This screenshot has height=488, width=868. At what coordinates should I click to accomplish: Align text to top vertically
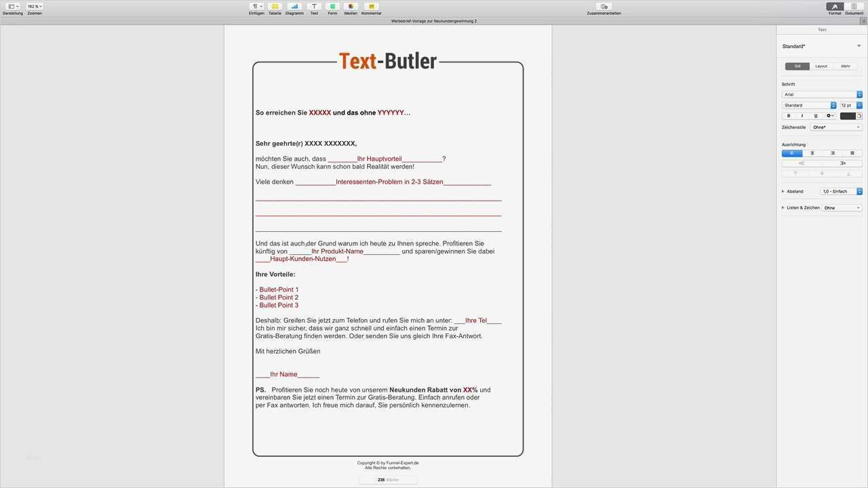click(795, 174)
